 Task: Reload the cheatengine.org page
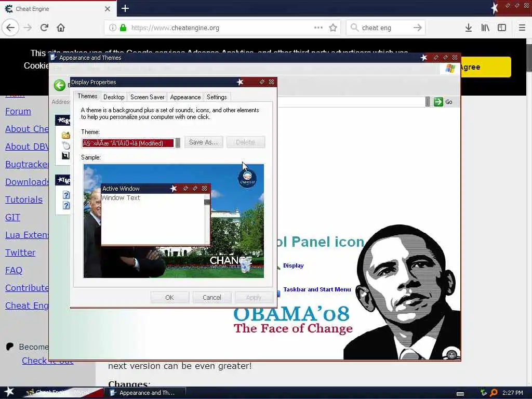coord(44,28)
